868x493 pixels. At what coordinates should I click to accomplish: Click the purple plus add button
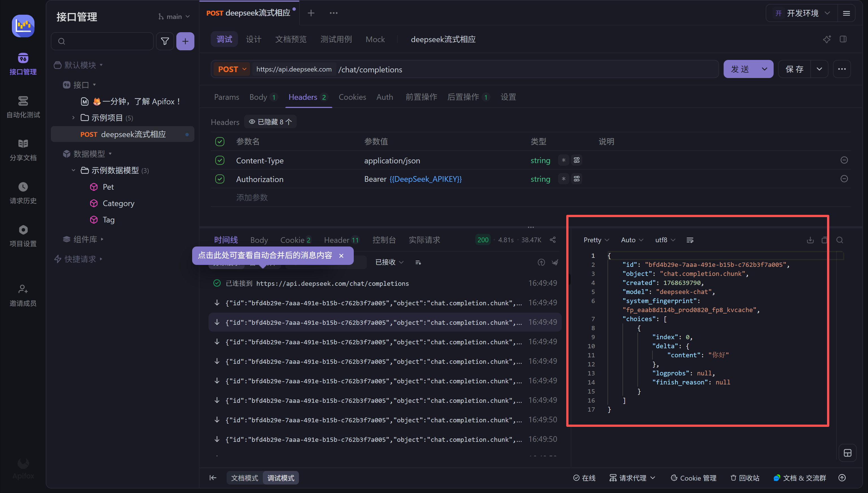[185, 41]
